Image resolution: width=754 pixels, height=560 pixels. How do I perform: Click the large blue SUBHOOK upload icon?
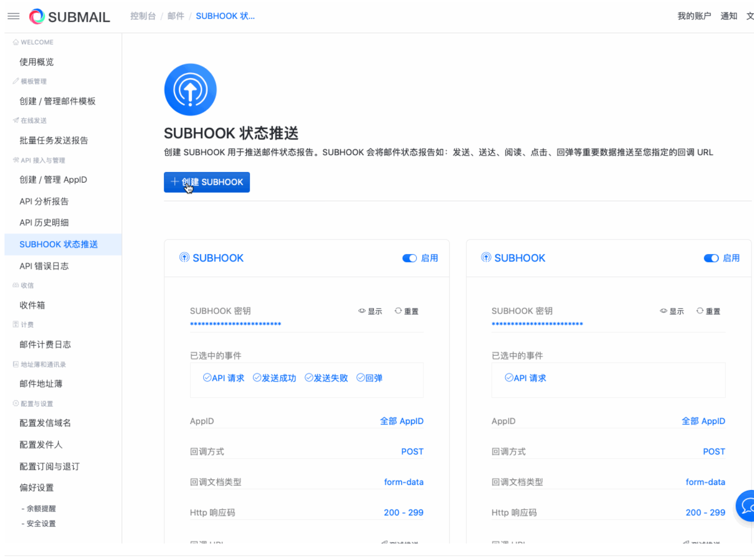coord(190,90)
